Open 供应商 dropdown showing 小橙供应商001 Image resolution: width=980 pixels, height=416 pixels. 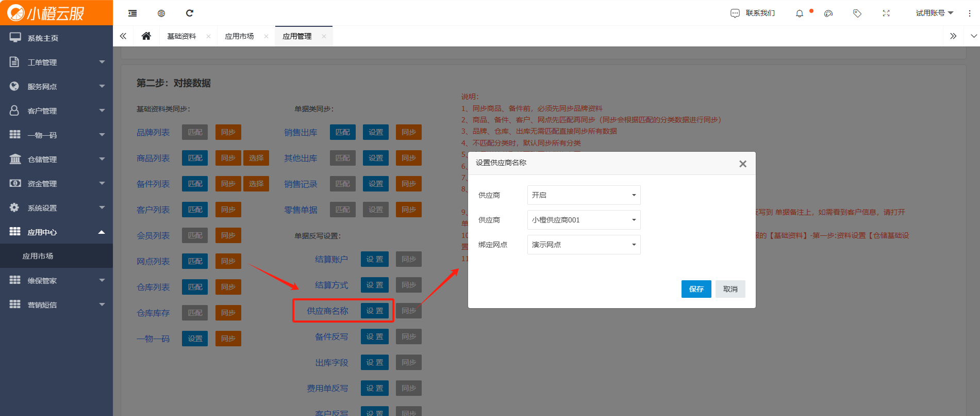(x=584, y=220)
